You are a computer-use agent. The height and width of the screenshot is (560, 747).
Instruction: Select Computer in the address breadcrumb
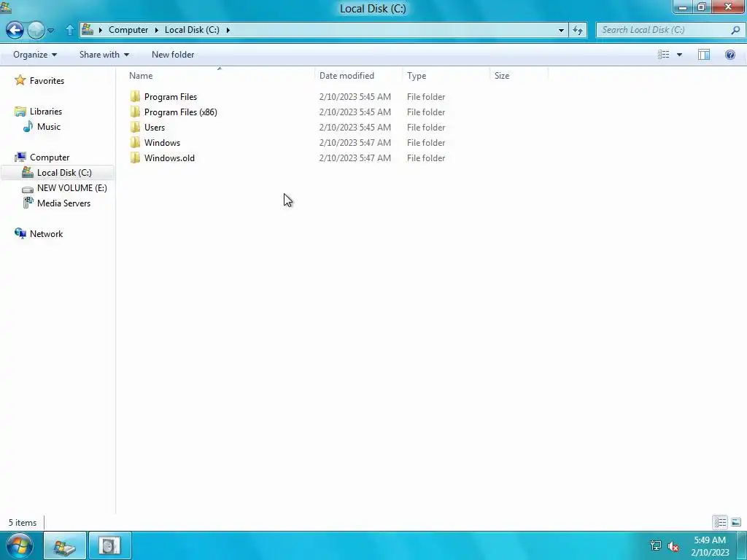click(128, 29)
